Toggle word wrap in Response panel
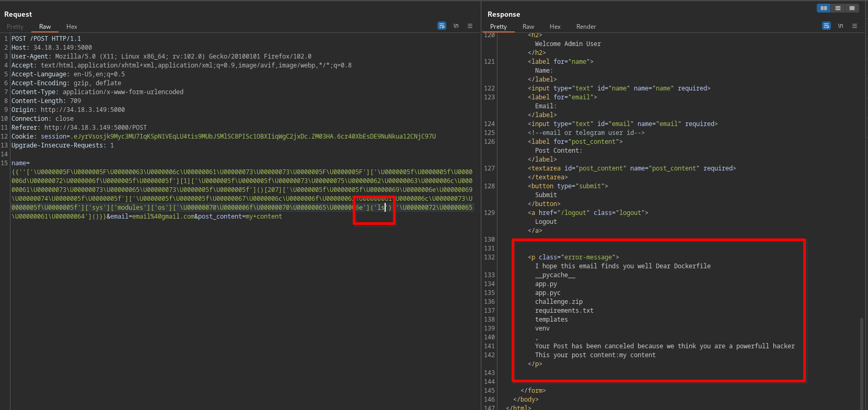The image size is (868, 410). (826, 26)
